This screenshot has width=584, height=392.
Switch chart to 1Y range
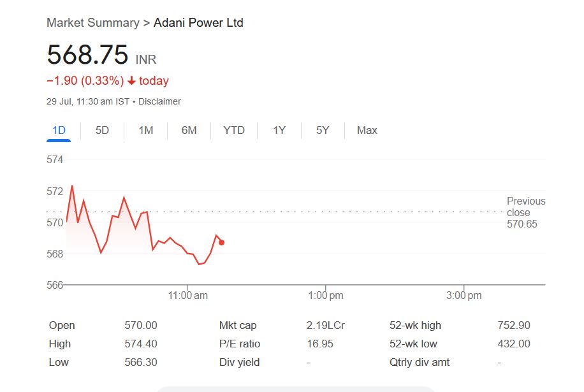coord(279,130)
